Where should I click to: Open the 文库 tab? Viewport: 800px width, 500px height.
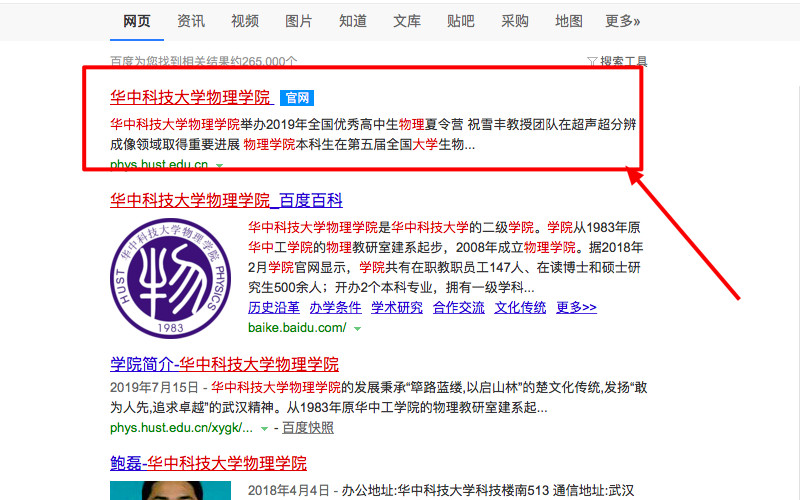(x=407, y=21)
